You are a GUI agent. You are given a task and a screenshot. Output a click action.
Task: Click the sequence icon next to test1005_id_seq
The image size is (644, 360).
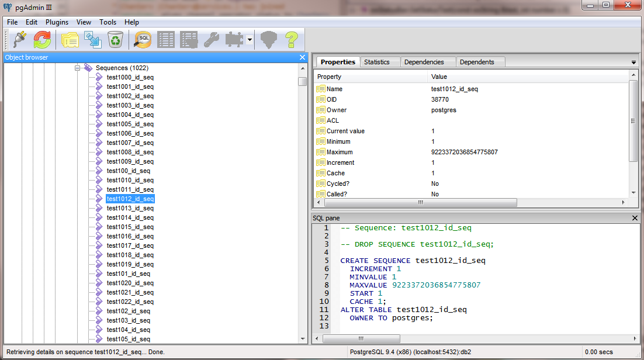[99, 124]
